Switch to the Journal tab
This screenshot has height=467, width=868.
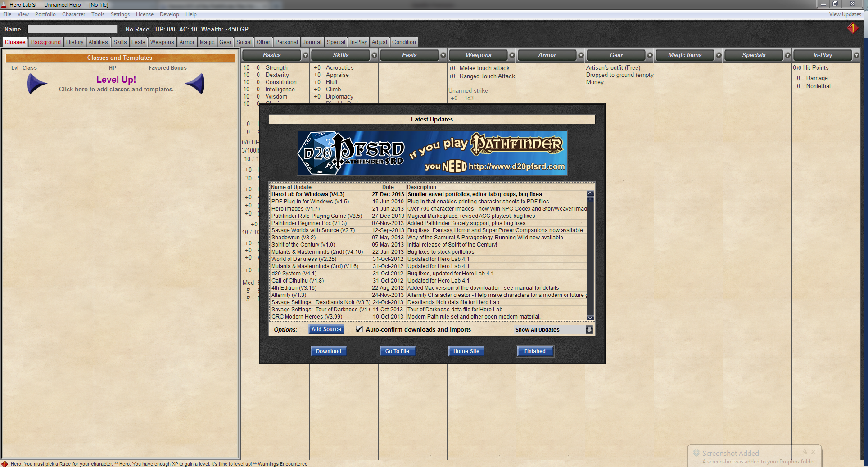(x=312, y=42)
